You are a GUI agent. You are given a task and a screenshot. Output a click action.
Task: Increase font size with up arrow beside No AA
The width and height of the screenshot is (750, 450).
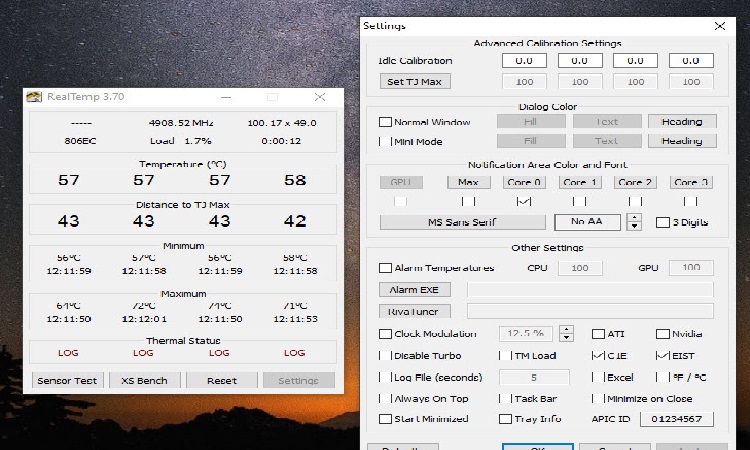point(634,218)
